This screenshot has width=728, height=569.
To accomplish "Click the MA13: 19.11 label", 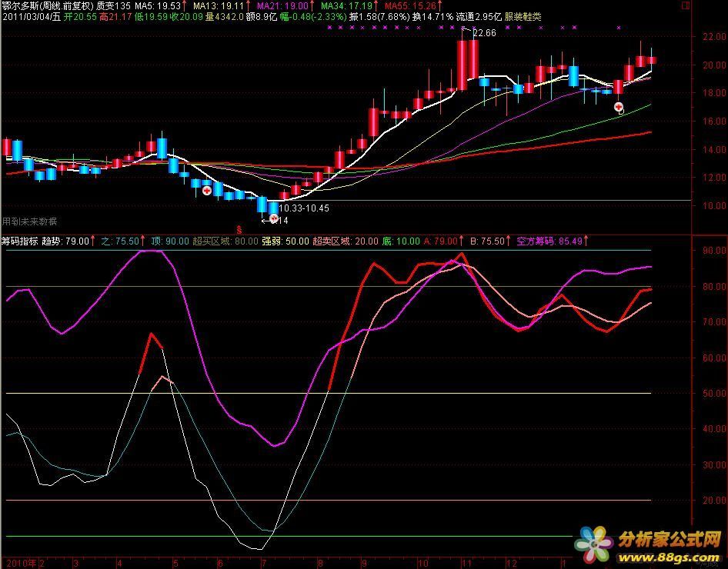I will 219,6.
